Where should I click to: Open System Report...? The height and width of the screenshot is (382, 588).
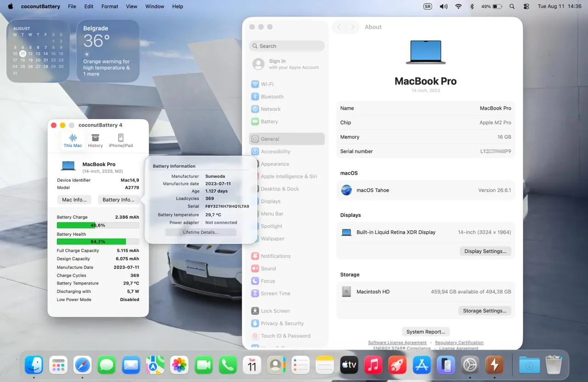[x=426, y=332]
